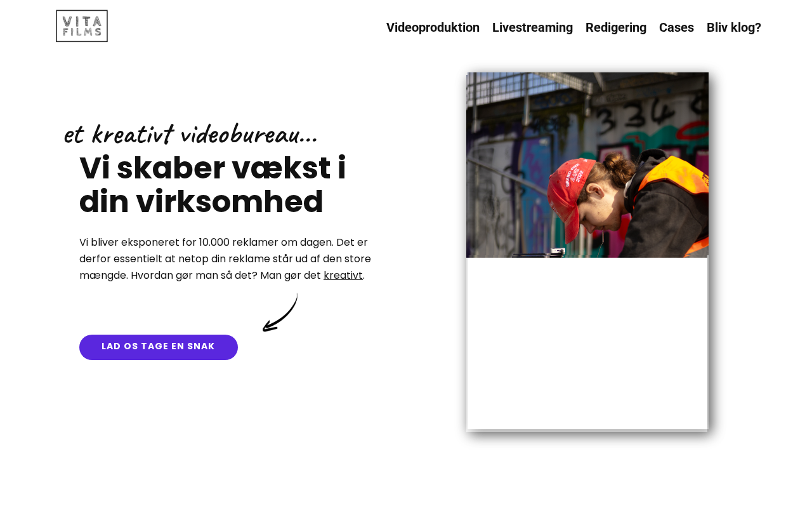Click the photo of the person in red cap
Image resolution: width=812 pixels, height=508 pixels.
[x=587, y=165]
